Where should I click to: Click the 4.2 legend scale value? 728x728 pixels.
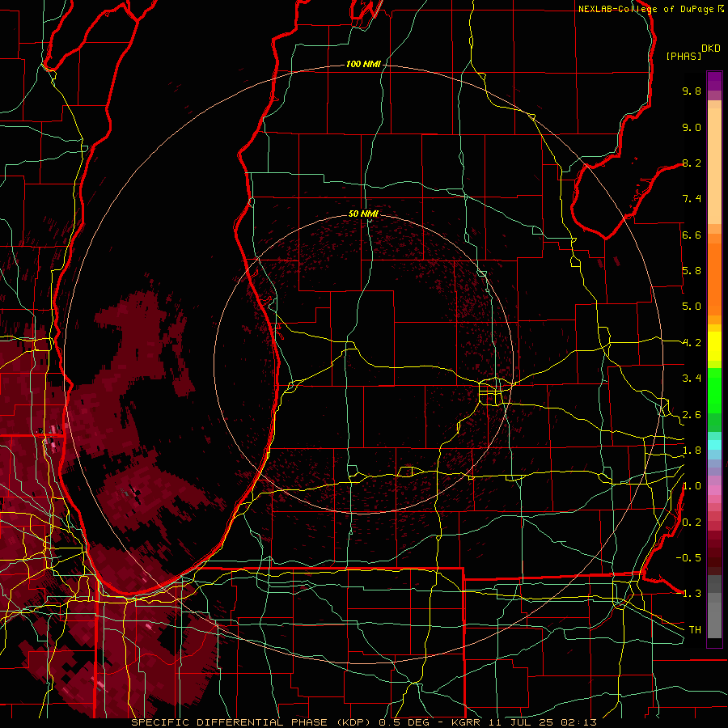[692, 343]
